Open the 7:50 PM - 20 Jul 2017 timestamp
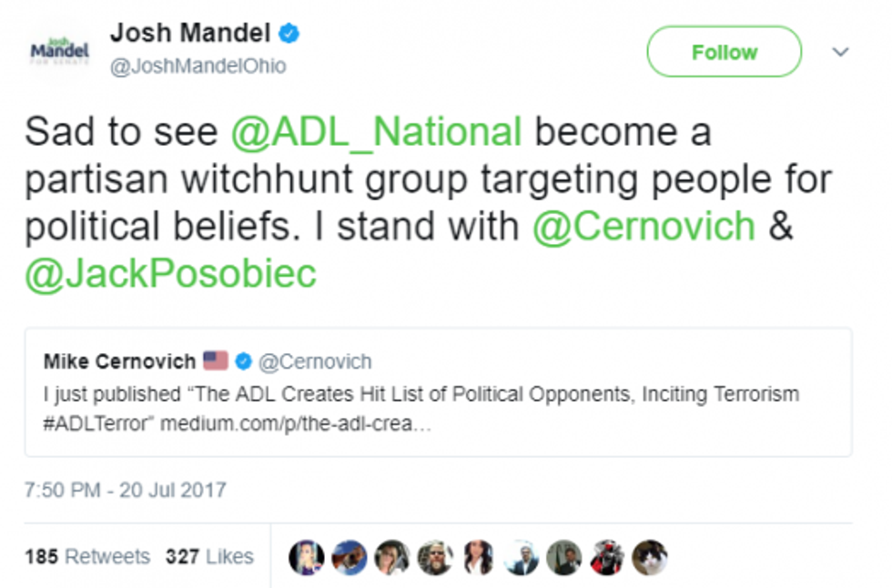Screen dimensions: 892x588 click(x=126, y=490)
